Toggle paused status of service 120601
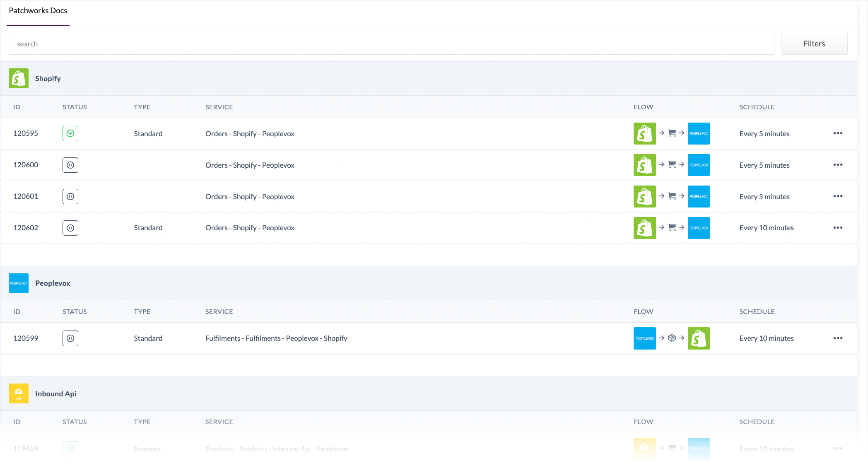 coord(70,196)
